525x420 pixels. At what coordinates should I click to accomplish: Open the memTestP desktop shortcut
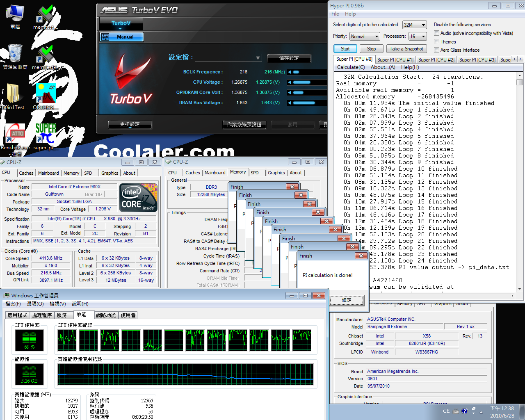45,57
